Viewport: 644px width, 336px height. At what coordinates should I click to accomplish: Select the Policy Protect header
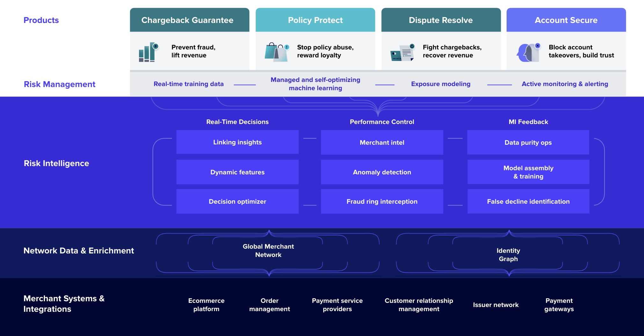click(315, 20)
